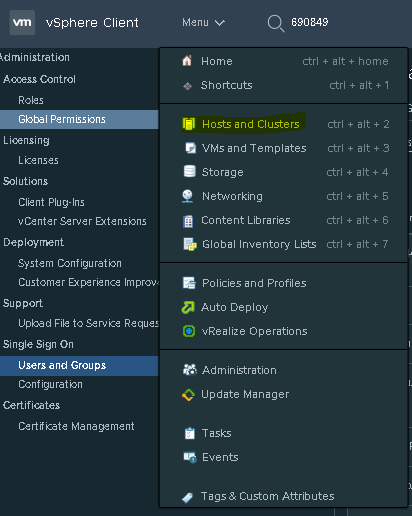Open Configuration under Single Sign On

[50, 384]
